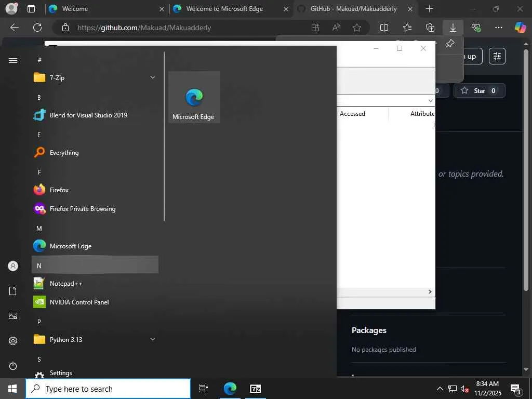The image size is (532, 399).
Task: Close the Welcome tab
Action: (x=162, y=9)
